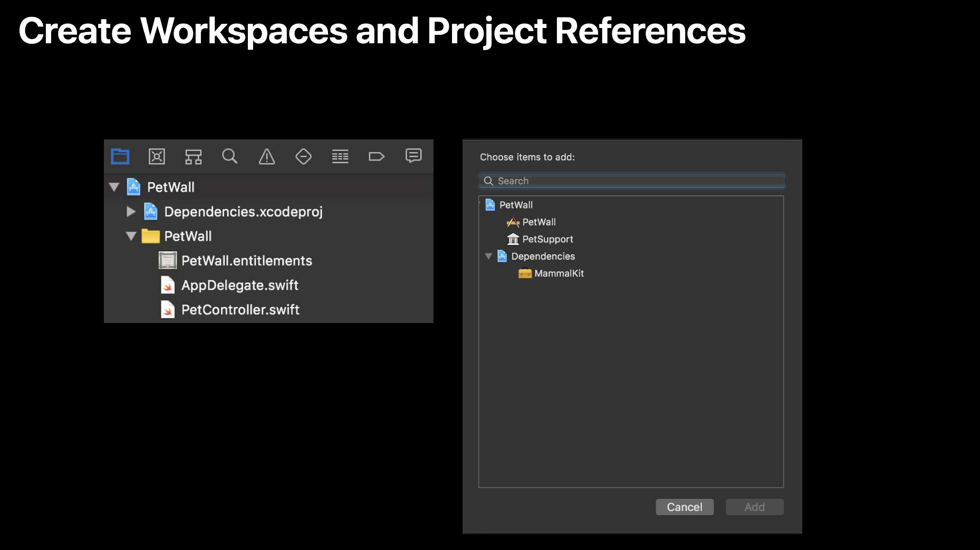Select the PetSupport library target

pos(631,239)
